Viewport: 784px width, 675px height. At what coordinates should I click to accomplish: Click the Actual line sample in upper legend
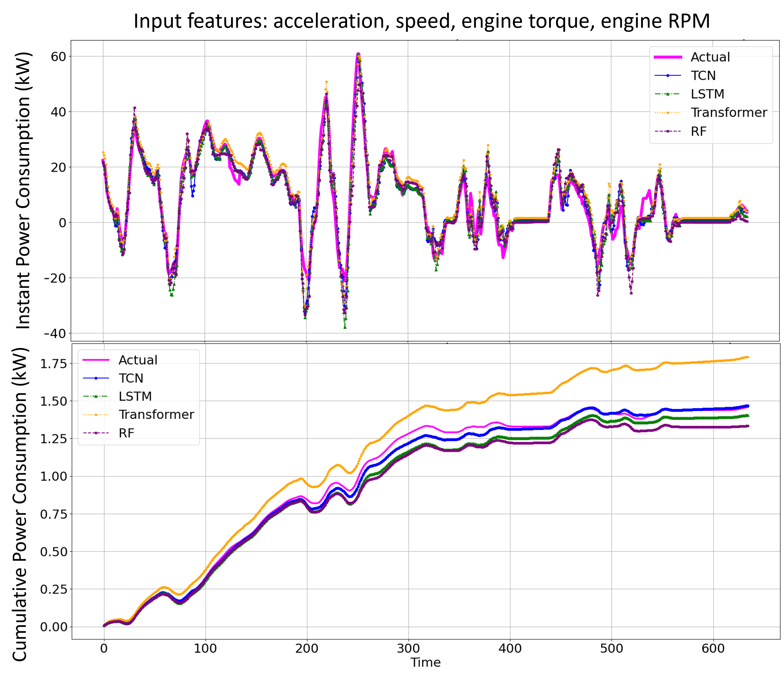[x=668, y=57]
